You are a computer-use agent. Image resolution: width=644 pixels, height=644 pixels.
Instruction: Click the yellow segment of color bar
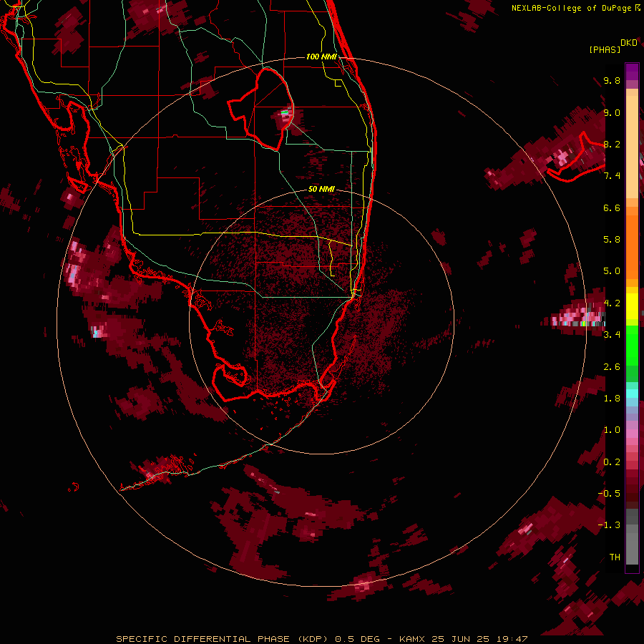tap(632, 306)
